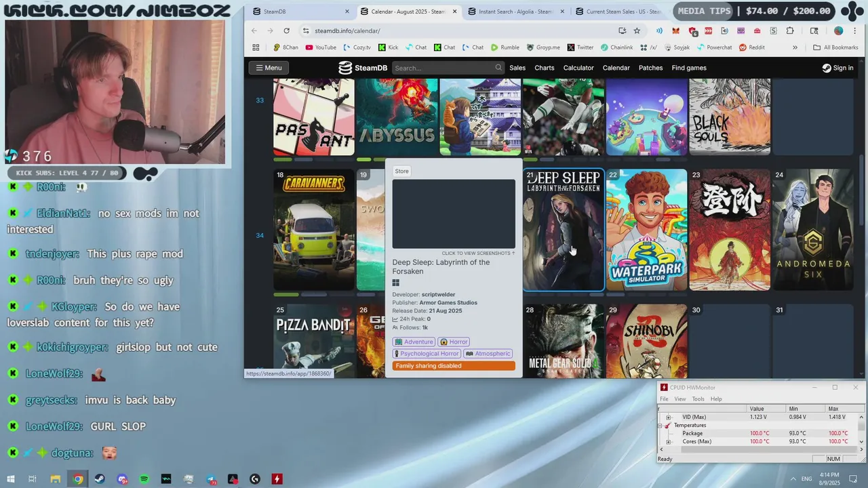Go to the SteamDB Charts page

point(545,68)
